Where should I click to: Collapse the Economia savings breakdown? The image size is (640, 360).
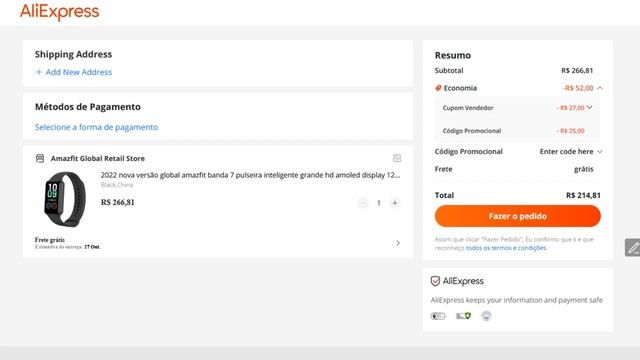[600, 88]
